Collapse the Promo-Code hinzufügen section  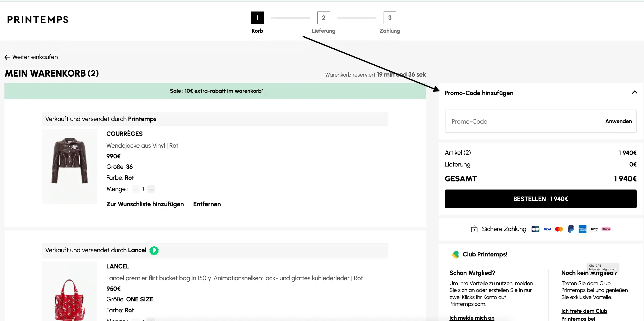(635, 92)
